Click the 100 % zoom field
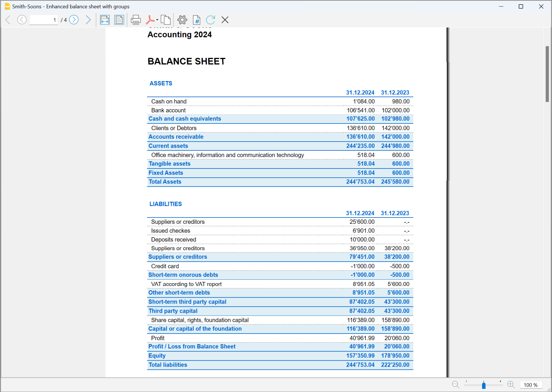Viewport: 552px width, 392px height. pyautogui.click(x=531, y=385)
